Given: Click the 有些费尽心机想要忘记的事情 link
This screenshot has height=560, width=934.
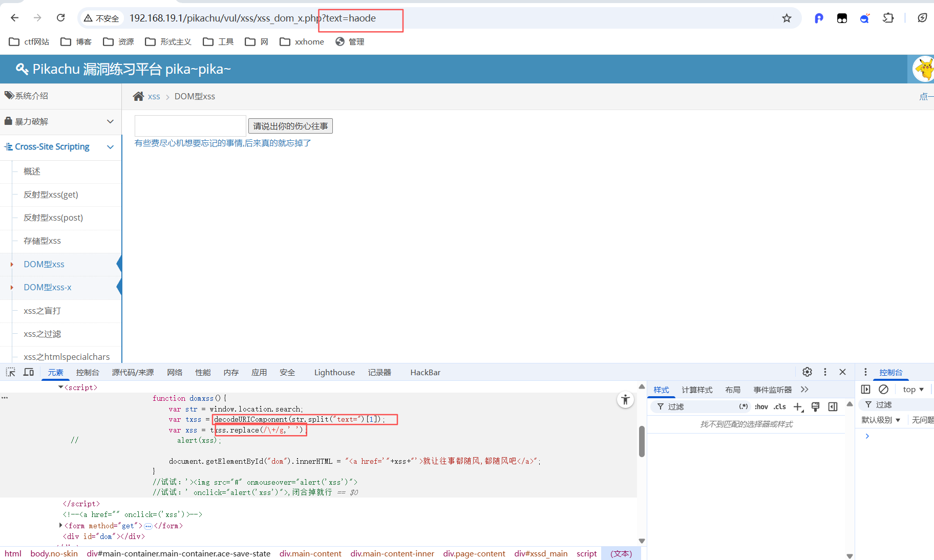Looking at the screenshot, I should point(223,143).
